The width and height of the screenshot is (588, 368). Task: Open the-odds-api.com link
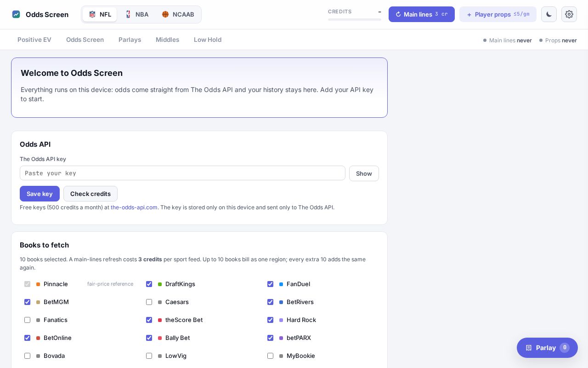[x=134, y=207]
